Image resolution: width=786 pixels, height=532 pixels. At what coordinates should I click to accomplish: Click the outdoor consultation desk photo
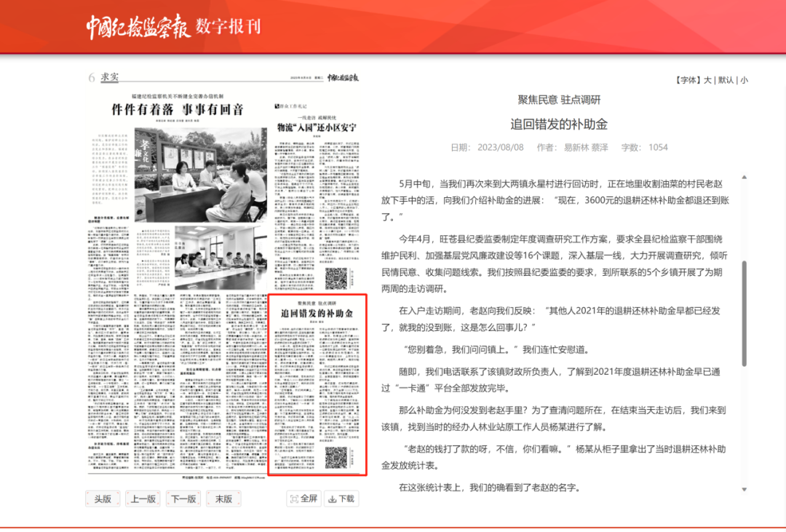pos(201,175)
